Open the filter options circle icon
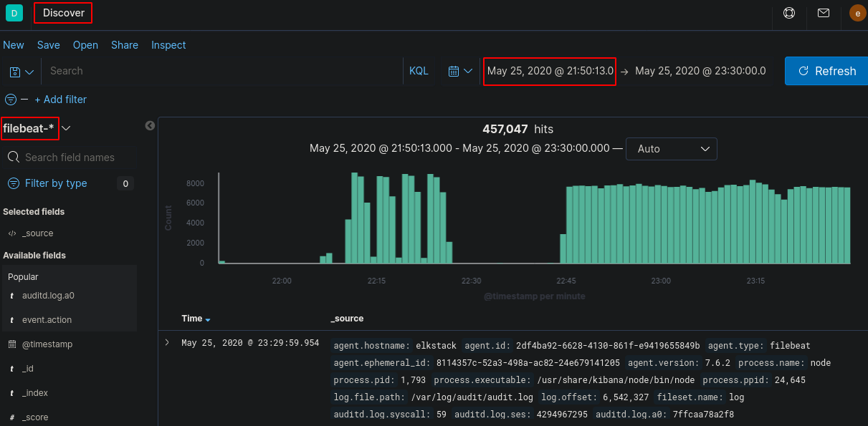Screen dimensions: 868x426 point(11,100)
